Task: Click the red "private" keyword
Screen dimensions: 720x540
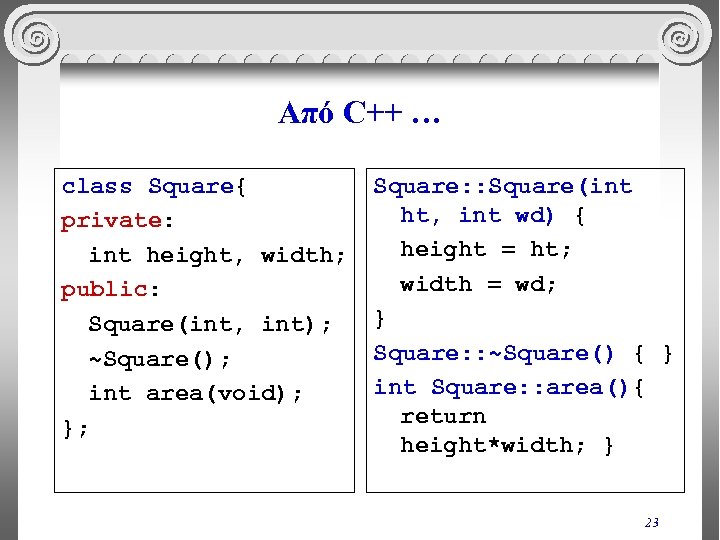Action: (111, 221)
